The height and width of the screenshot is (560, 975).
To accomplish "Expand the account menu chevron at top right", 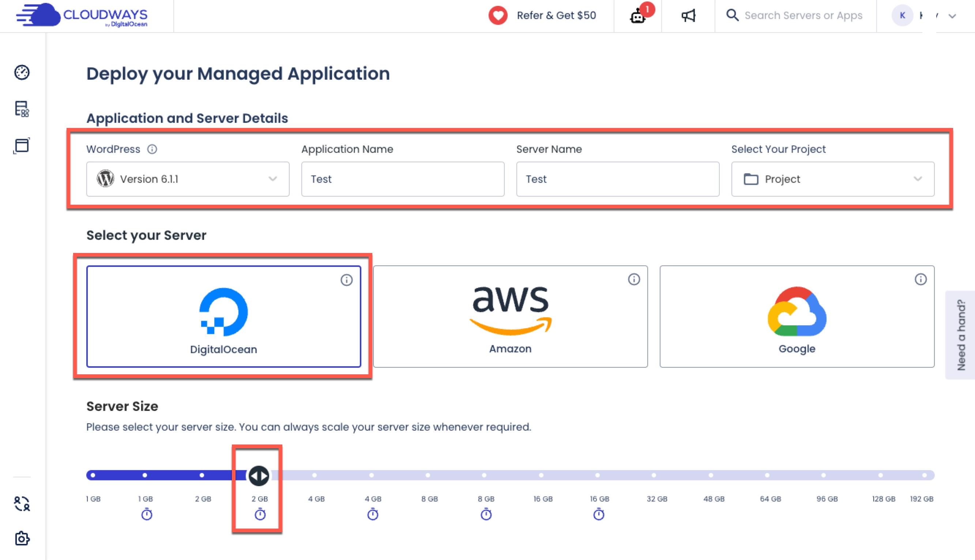I will 951,16.
